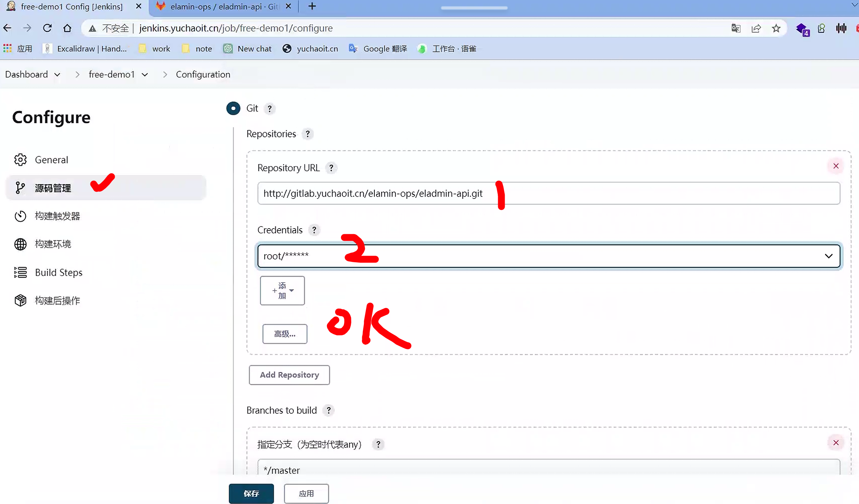This screenshot has height=504, width=859.
Task: Click the browser reload icon
Action: (x=48, y=28)
